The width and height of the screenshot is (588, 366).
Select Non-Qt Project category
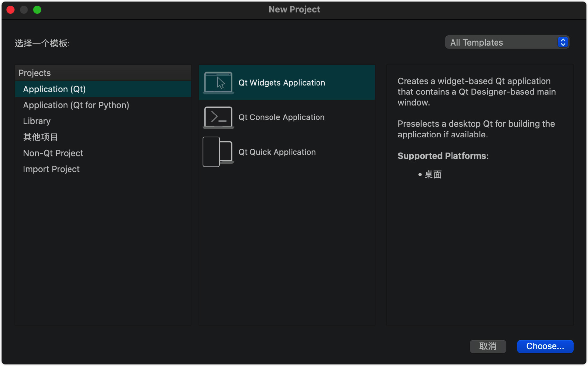pos(53,153)
